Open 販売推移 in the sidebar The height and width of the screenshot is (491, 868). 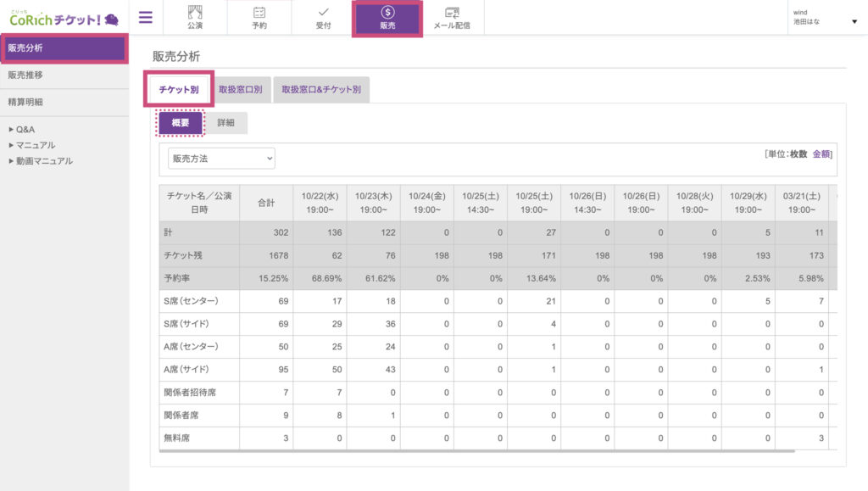pyautogui.click(x=25, y=75)
